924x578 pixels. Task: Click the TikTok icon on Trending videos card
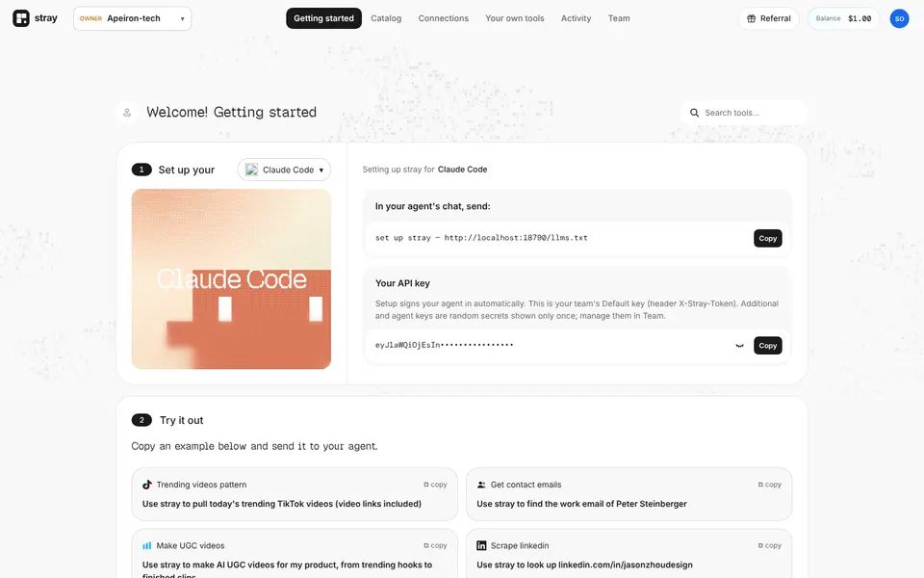147,485
